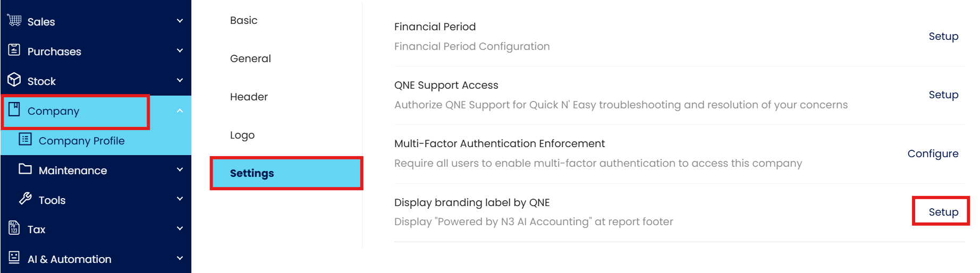Image resolution: width=980 pixels, height=273 pixels.
Task: Click the Stock box icon
Action: pyautogui.click(x=14, y=80)
